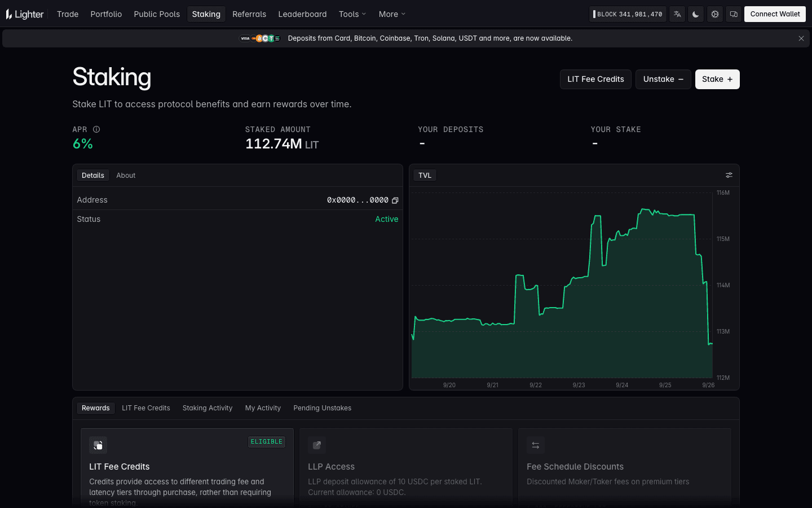
Task: Open TVL chart settings sliders icon
Action: [729, 176]
